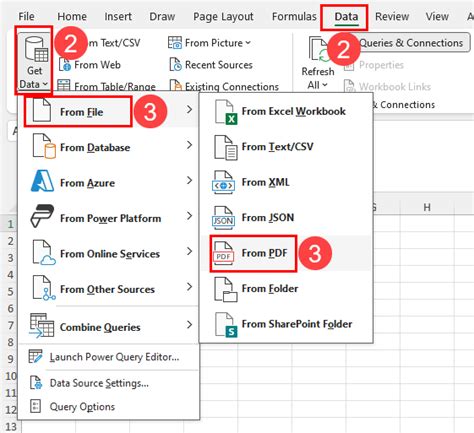Expand the From Database submenu chevron

(189, 145)
